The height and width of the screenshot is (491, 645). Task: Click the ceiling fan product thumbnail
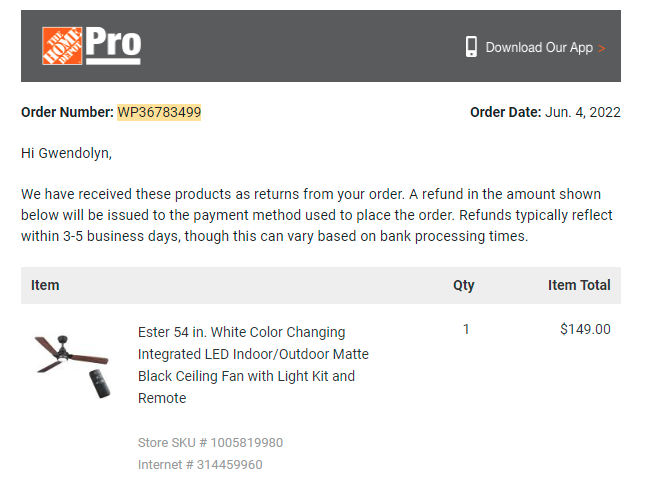tap(72, 366)
